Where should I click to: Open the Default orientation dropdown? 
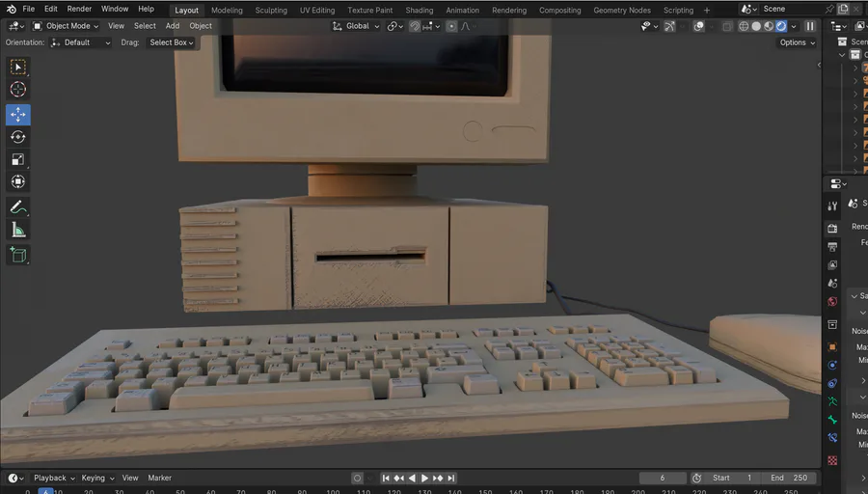point(80,42)
